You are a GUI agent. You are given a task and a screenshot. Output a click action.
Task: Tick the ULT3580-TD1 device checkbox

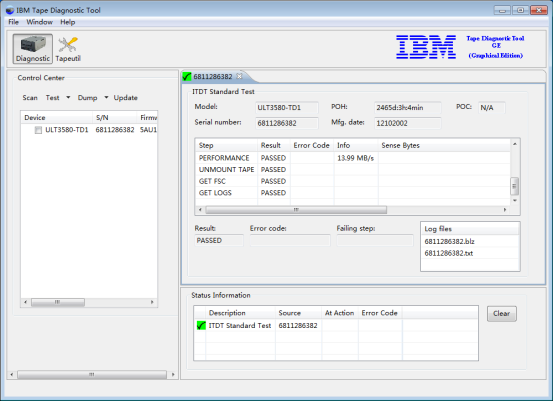(38, 130)
